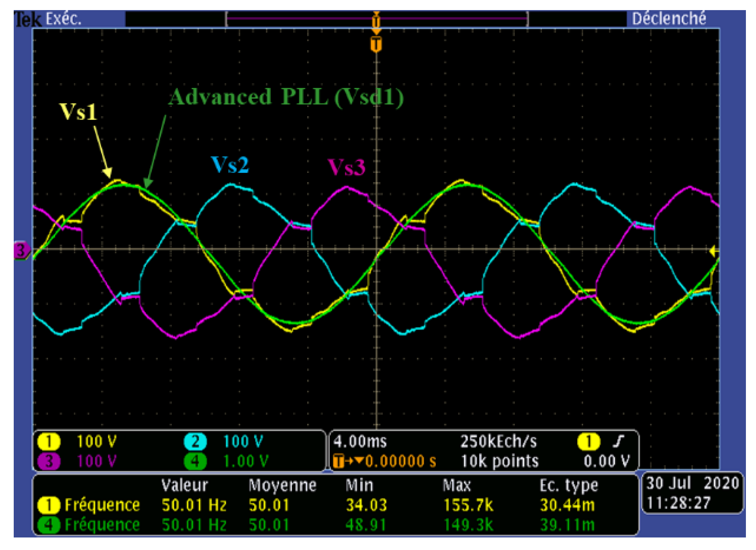Click the minimum value 34.03
Image resolution: width=756 pixels, height=550 pixels.
(x=366, y=506)
